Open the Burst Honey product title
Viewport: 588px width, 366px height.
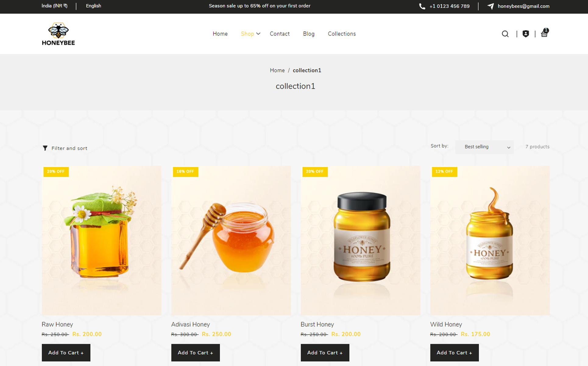(317, 324)
